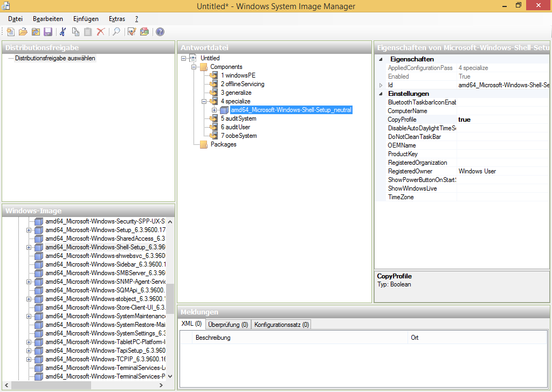Screen dimensions: 552x392
Task: Switch to the Konfigurationssatz tab
Action: [281, 325]
